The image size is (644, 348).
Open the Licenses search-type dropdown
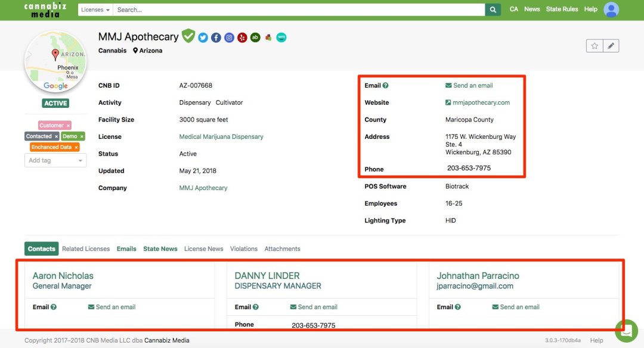[95, 10]
